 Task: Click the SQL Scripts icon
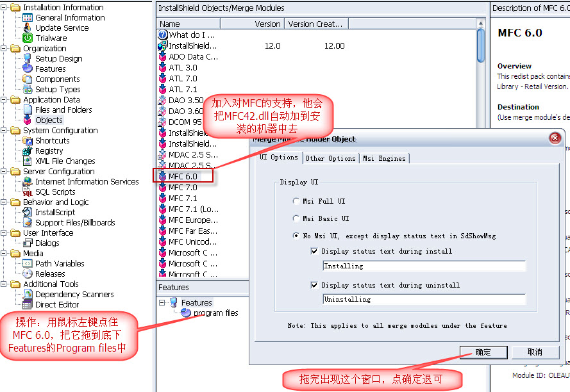[28, 192]
